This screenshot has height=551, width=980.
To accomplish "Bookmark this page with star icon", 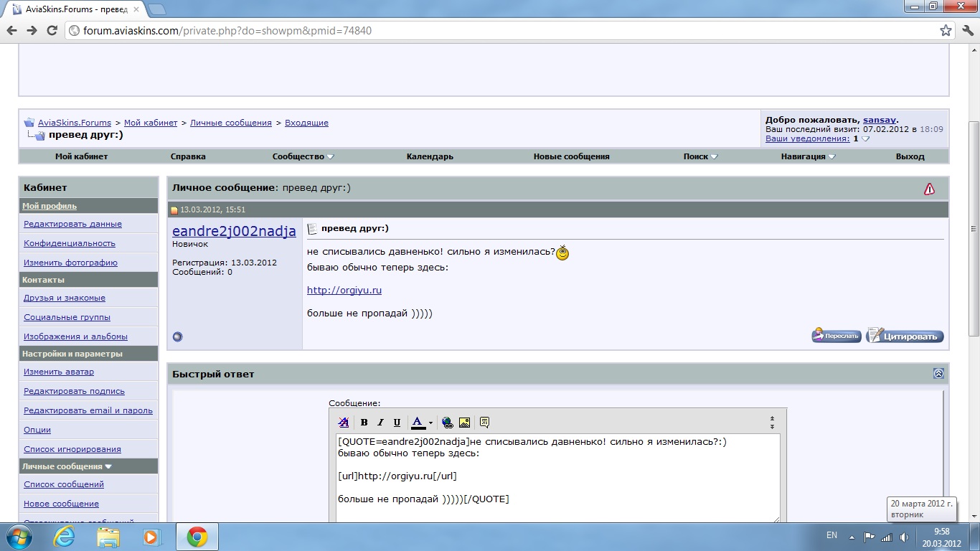I will click(946, 31).
